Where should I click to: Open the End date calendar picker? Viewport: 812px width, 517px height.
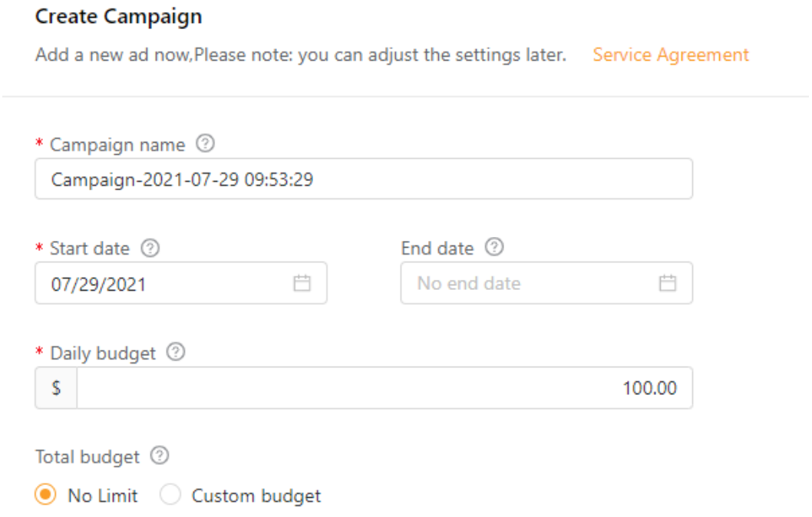tap(668, 283)
